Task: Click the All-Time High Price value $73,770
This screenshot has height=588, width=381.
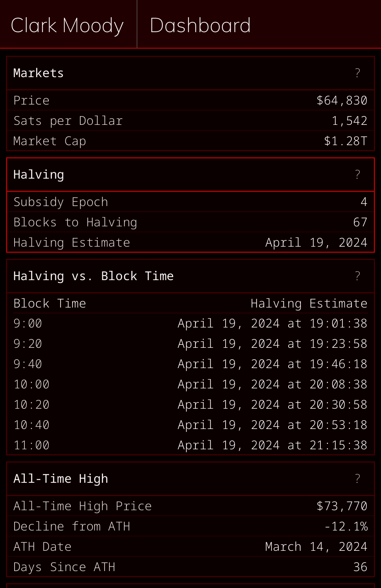Action: coord(342,506)
